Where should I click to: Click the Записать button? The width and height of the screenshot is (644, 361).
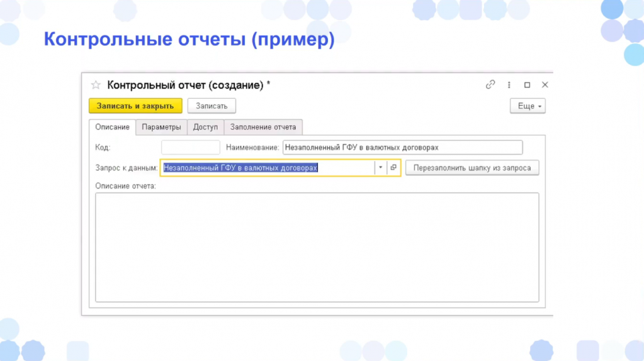[x=212, y=106]
